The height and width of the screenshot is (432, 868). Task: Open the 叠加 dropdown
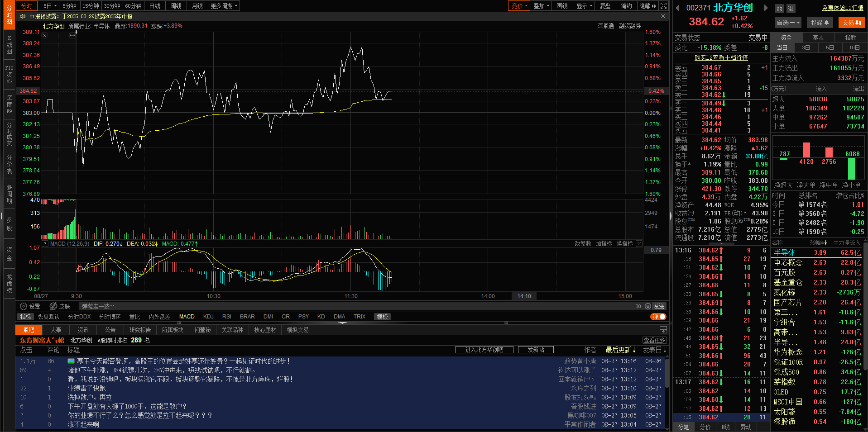541,6
